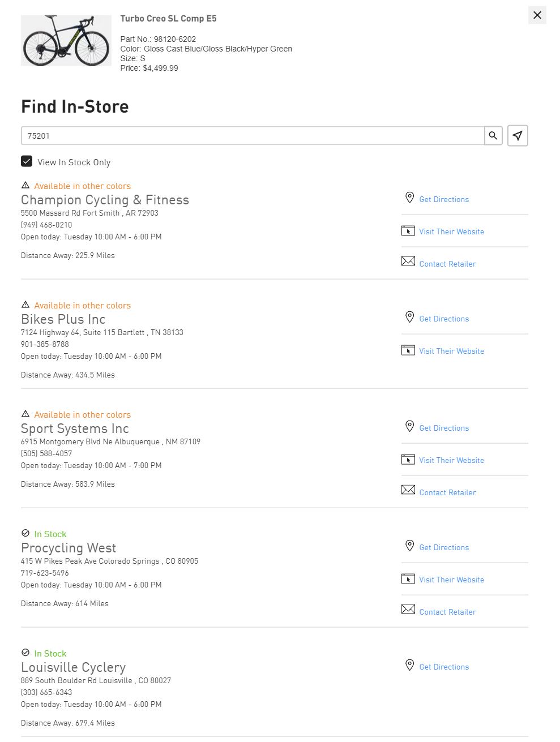Get directions to Bikes Plus Inc

443,319
